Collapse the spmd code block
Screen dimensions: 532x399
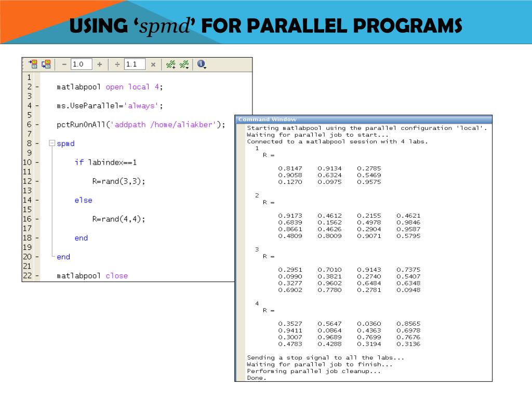coord(51,143)
